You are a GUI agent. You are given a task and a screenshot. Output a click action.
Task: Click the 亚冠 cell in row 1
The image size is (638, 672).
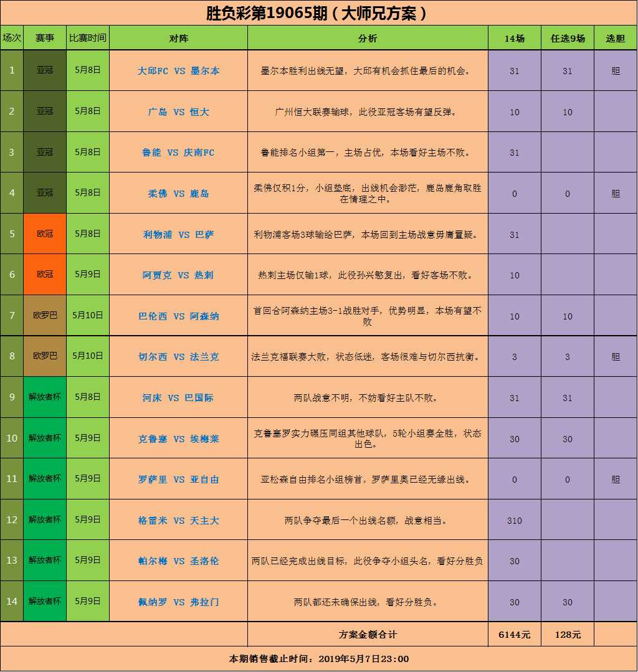(45, 70)
